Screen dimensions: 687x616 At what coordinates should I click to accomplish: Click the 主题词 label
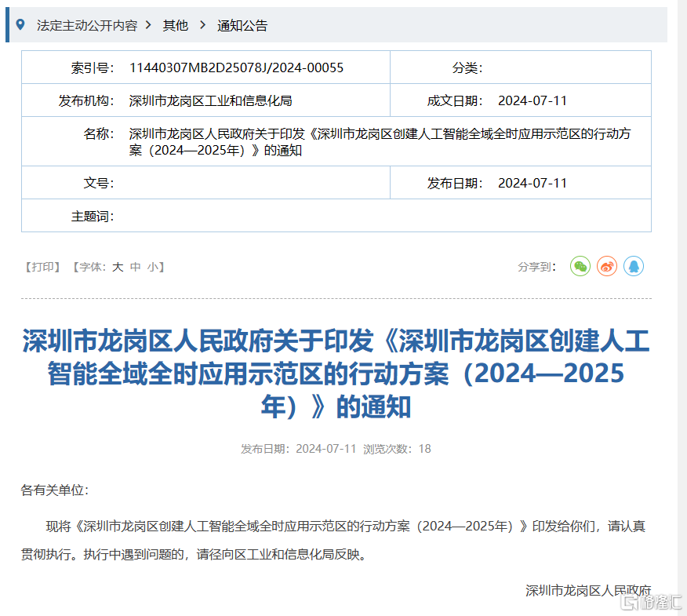93,216
